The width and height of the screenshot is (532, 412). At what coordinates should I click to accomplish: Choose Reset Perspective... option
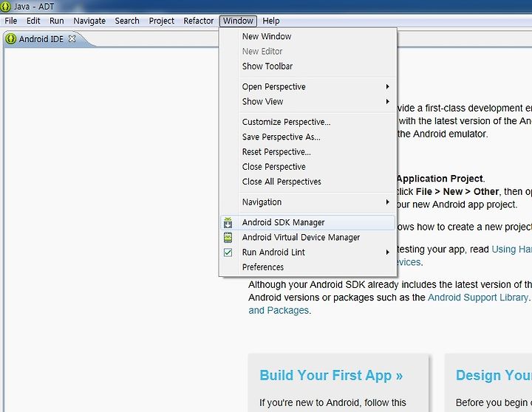(307, 152)
